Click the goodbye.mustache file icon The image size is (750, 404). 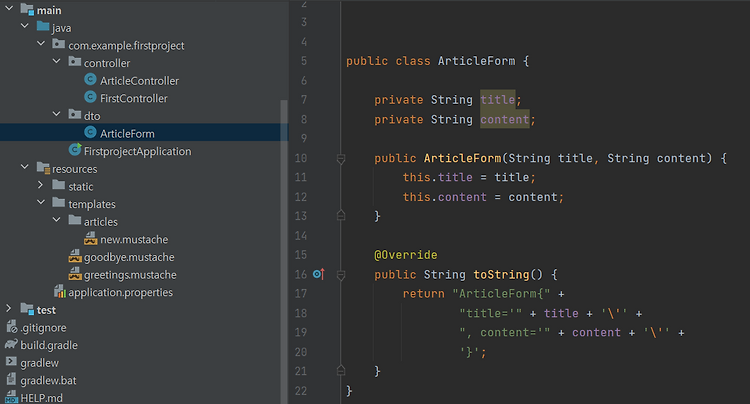[x=75, y=256]
